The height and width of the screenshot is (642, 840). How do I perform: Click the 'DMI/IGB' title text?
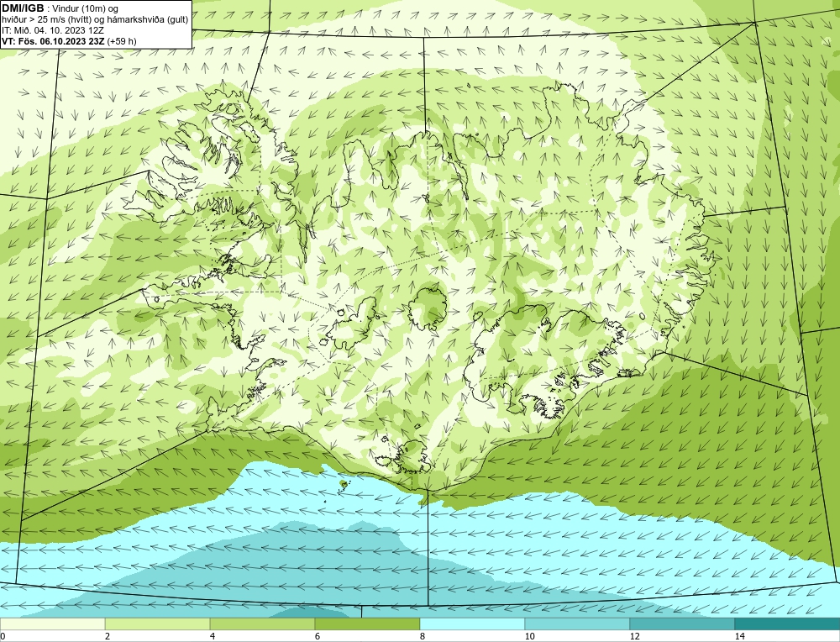pyautogui.click(x=23, y=8)
